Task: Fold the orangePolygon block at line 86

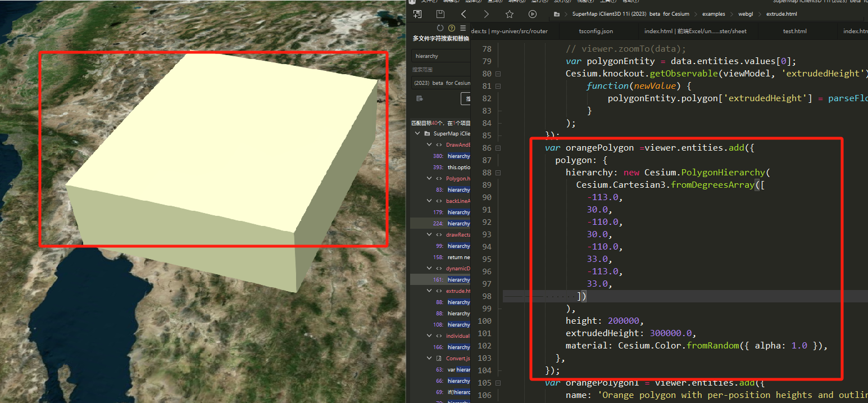Action: tap(498, 148)
